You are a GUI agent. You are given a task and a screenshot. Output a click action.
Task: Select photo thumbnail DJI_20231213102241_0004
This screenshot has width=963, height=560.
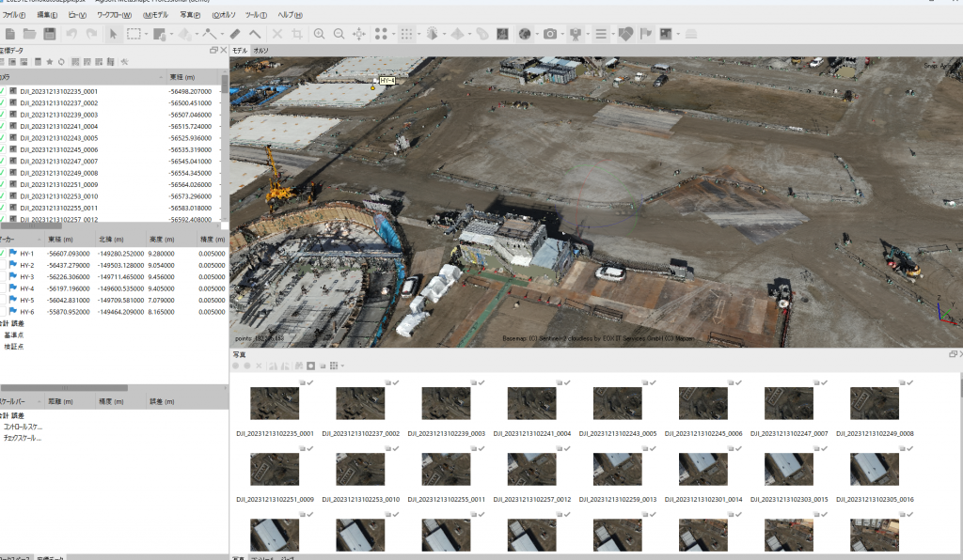(532, 404)
